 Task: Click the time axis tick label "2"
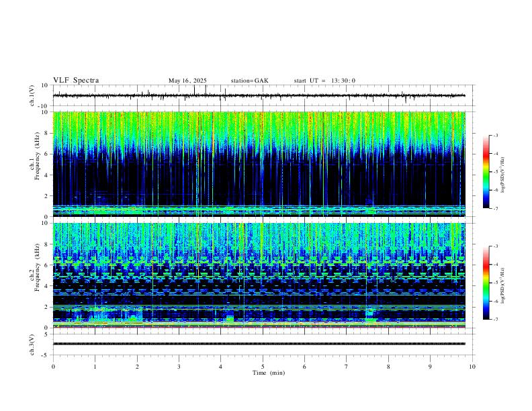137,367
